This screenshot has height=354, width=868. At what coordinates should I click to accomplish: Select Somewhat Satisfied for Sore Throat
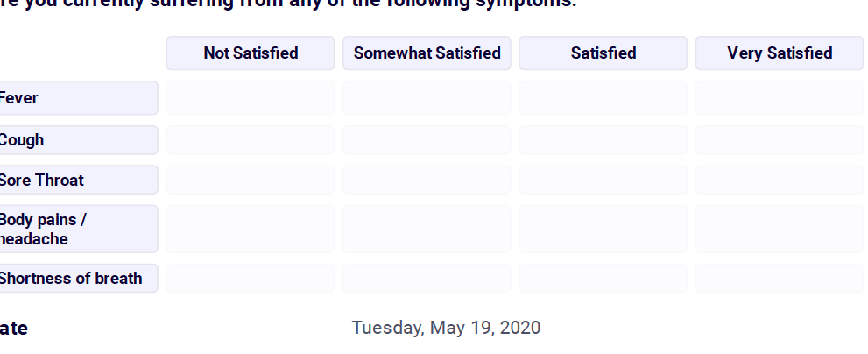(427, 180)
